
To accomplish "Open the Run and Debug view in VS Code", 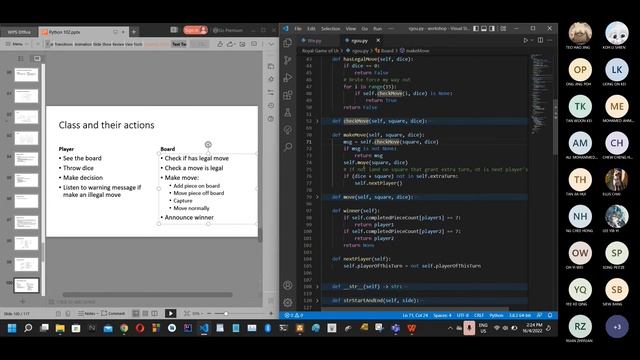I will tap(288, 78).
